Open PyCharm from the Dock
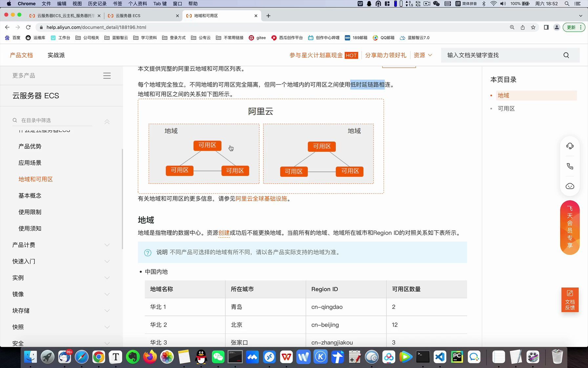Viewport: 588px width, 368px height. point(457,357)
